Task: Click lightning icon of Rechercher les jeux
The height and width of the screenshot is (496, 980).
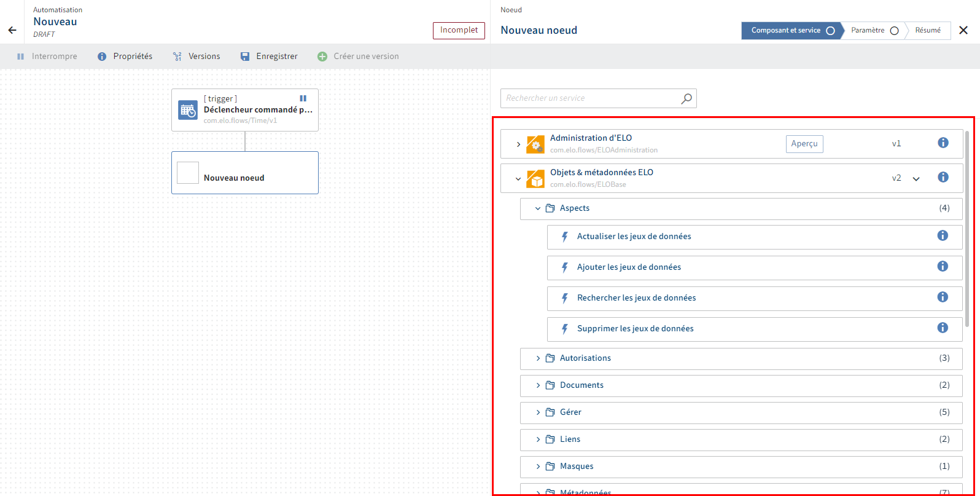Action: 566,298
